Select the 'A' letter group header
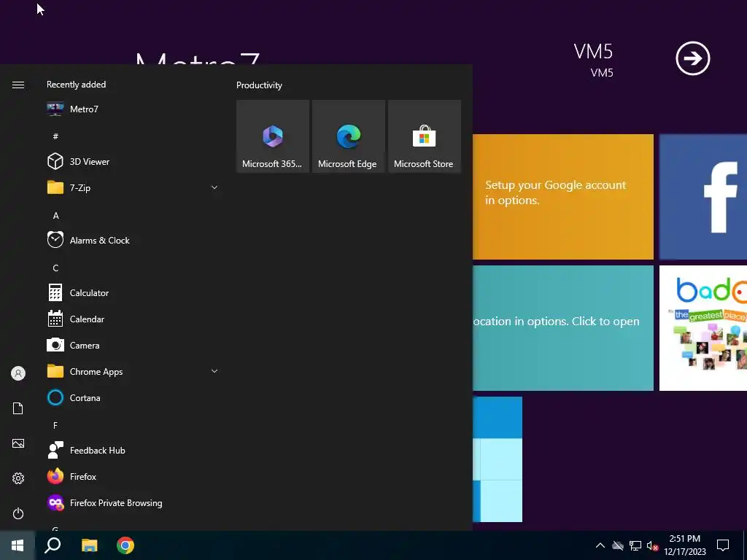The width and height of the screenshot is (747, 560). pos(55,215)
